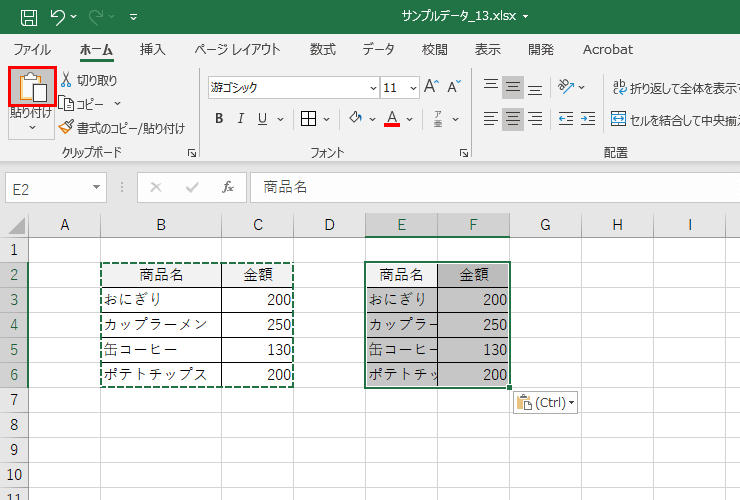Image resolution: width=740 pixels, height=500 pixels.
Task: Switch to the 開発 tab
Action: [540, 50]
